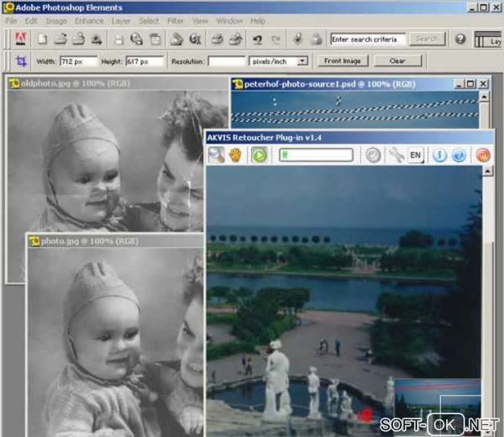The image size is (504, 437).
Task: Click the grayed-out Save disk icon
Action: click(x=119, y=40)
